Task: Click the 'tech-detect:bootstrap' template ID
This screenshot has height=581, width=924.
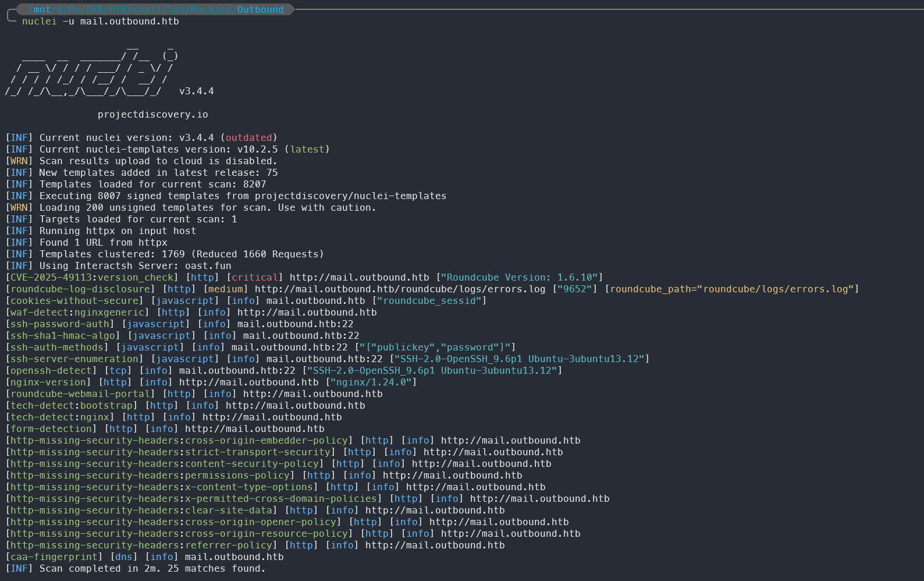Action: (72, 406)
